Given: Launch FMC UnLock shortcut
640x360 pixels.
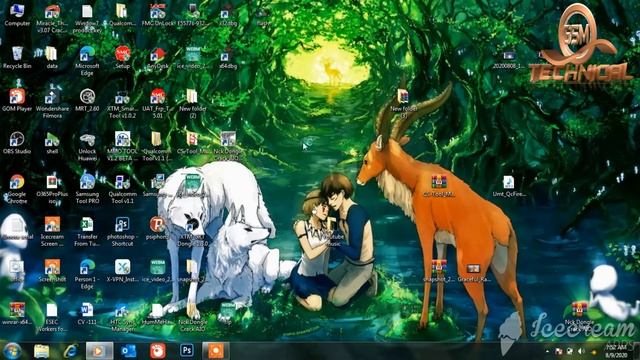Looking at the screenshot, I should pos(158,15).
